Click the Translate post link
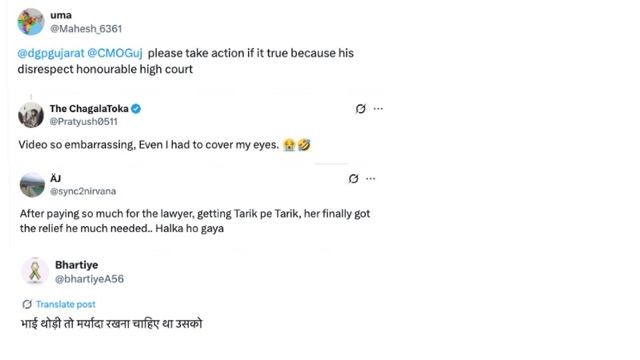640x360 pixels. [x=66, y=304]
